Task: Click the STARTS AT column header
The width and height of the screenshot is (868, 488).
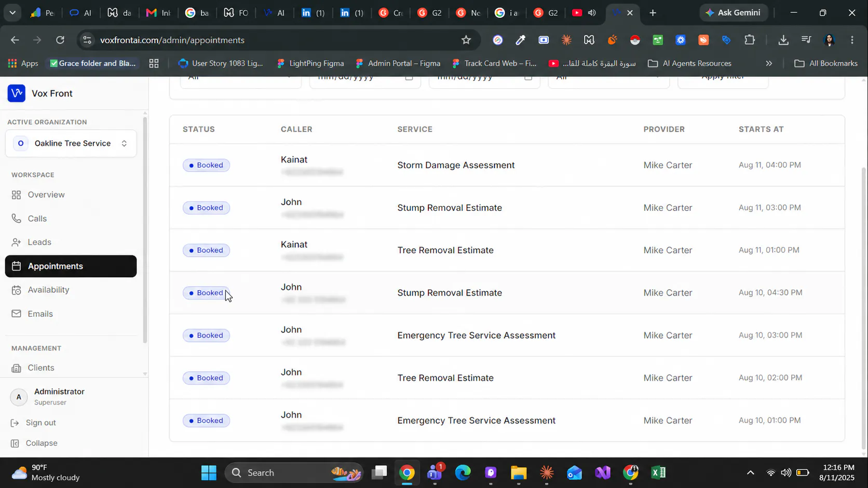Action: [x=761, y=129]
